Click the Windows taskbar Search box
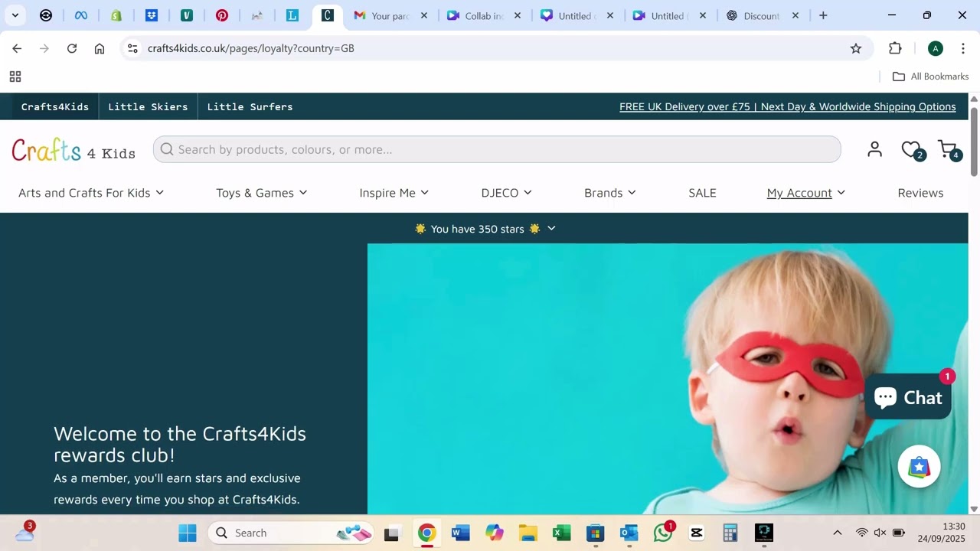This screenshot has width=980, height=551. point(291,533)
